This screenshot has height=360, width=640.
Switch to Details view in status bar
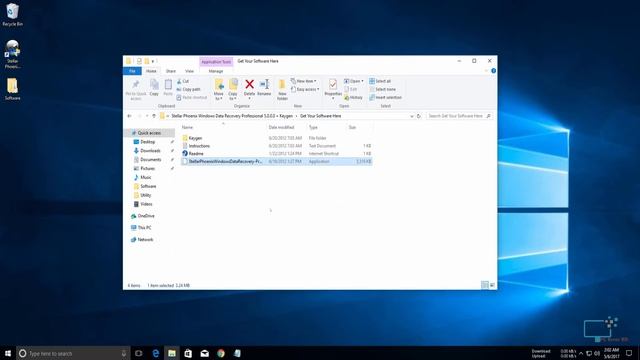point(484,285)
